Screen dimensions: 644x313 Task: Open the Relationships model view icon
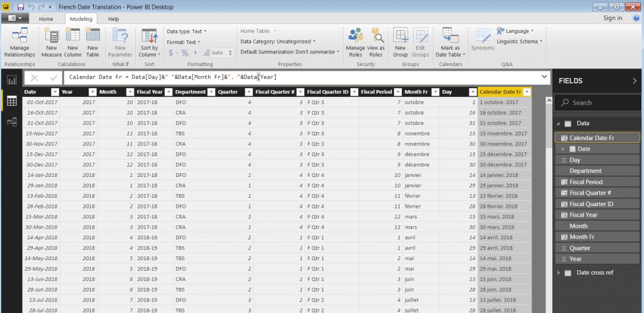(x=11, y=122)
